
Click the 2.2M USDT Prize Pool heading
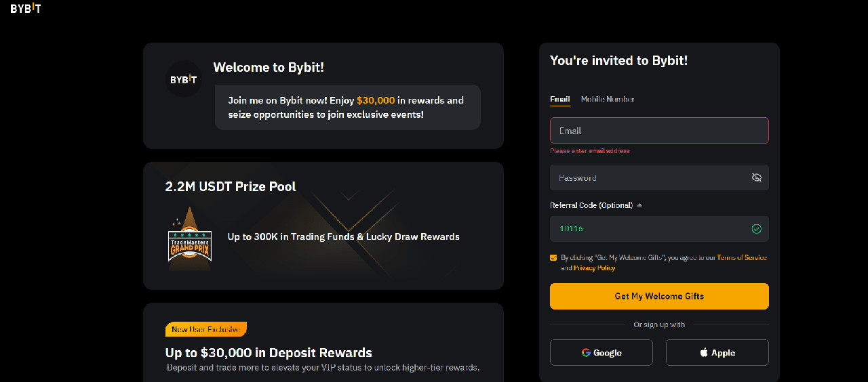(x=231, y=186)
